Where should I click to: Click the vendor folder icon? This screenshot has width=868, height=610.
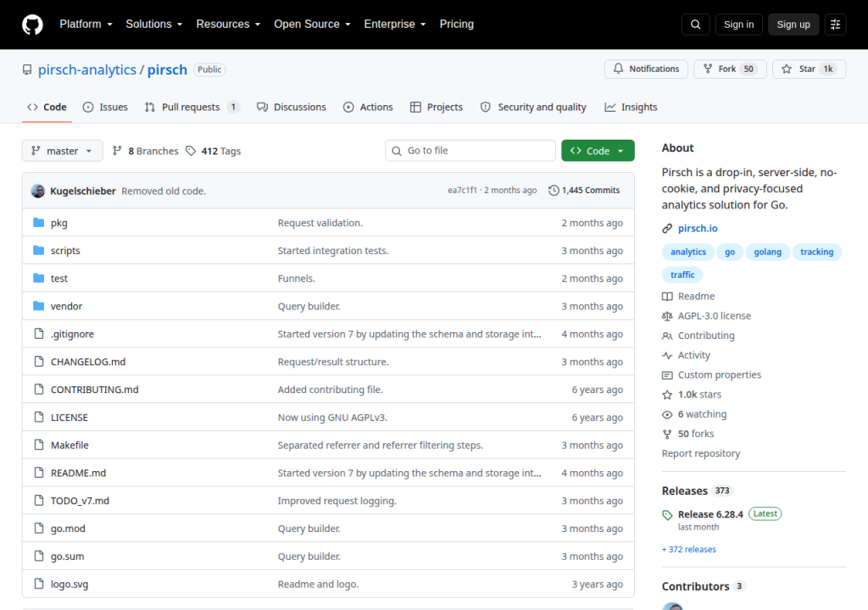38,306
